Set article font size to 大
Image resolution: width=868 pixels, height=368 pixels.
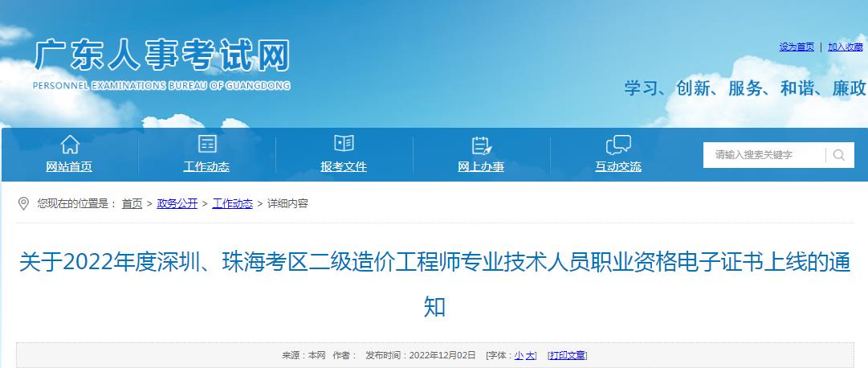click(530, 355)
